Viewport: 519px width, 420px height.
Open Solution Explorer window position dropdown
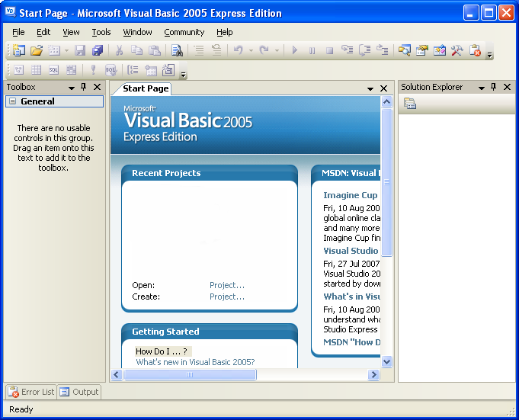482,88
